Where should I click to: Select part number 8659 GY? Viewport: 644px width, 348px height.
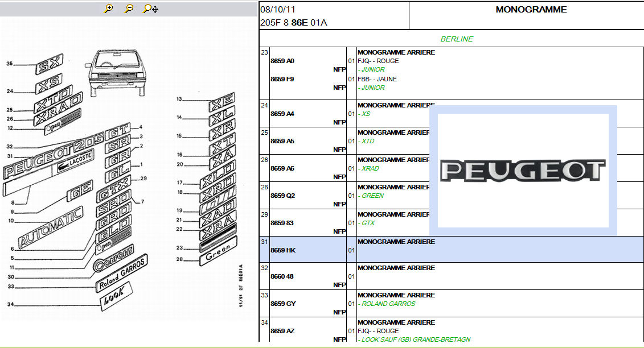(x=283, y=304)
